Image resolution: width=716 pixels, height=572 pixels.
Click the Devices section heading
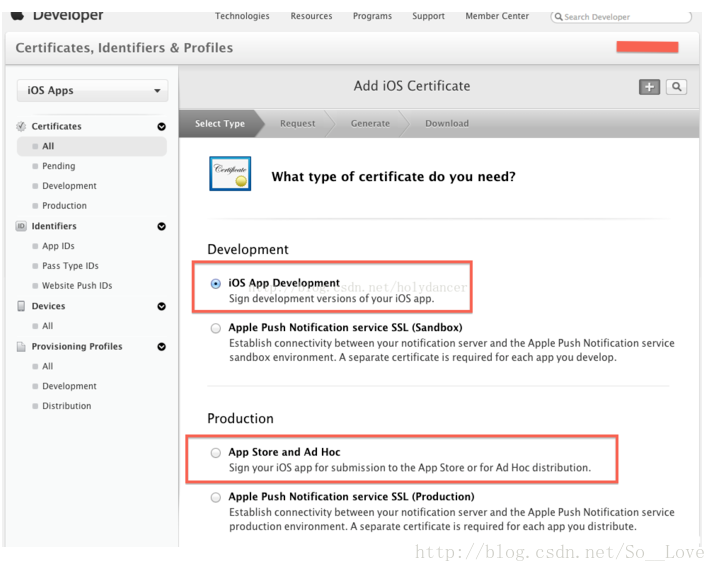(x=48, y=306)
